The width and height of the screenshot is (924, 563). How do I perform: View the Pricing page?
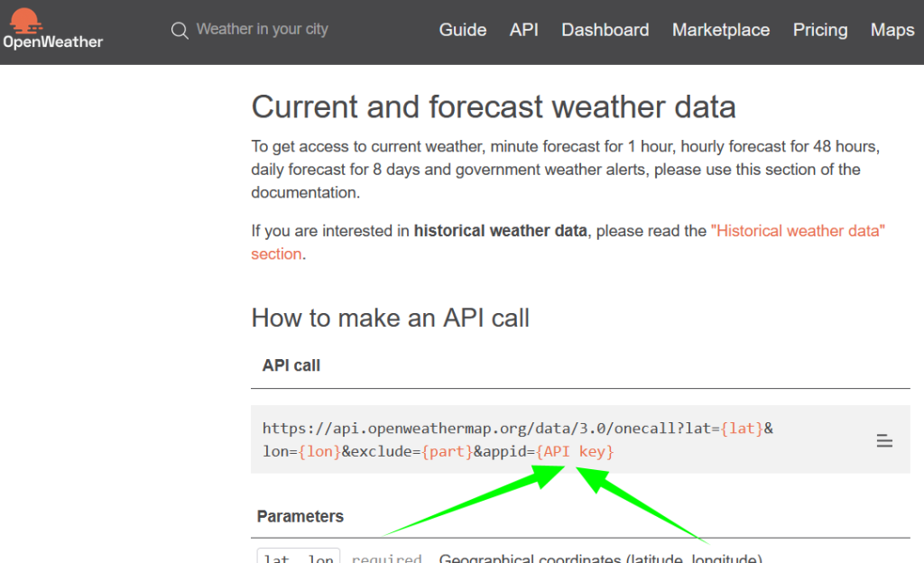(819, 30)
